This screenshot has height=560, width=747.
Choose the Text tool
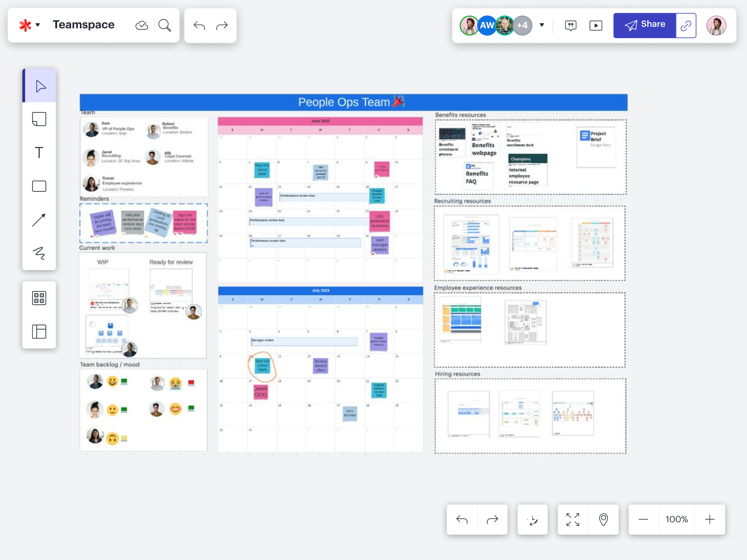(39, 153)
